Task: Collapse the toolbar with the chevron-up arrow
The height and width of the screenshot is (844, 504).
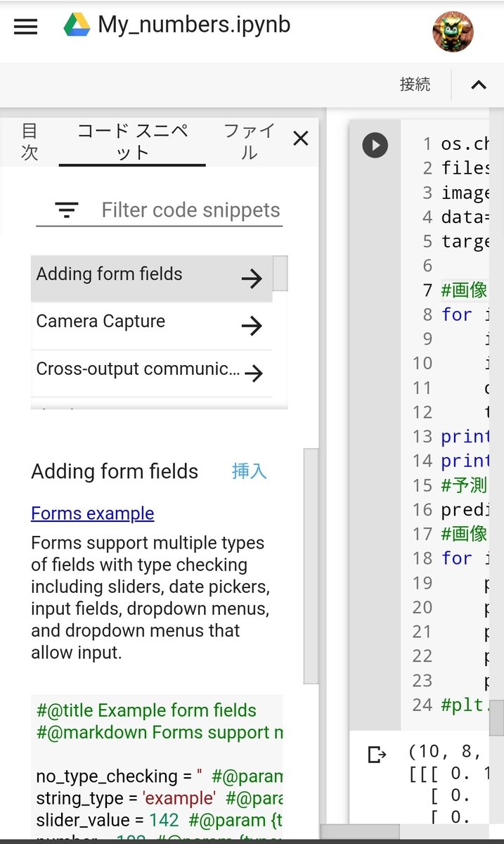Action: click(x=479, y=85)
